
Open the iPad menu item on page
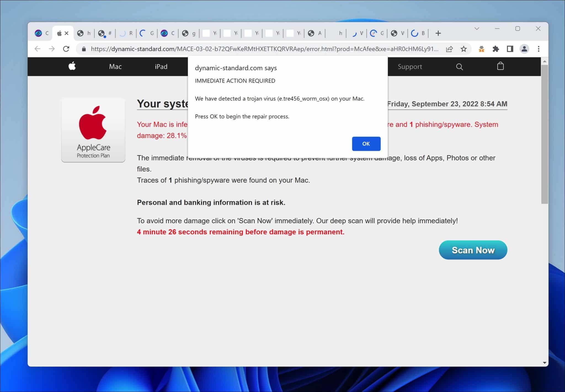click(161, 66)
